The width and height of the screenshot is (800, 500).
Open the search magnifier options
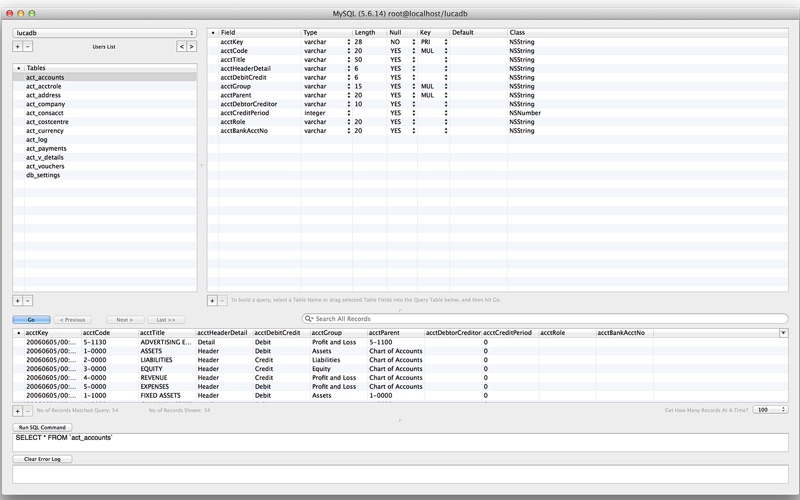[x=308, y=318]
